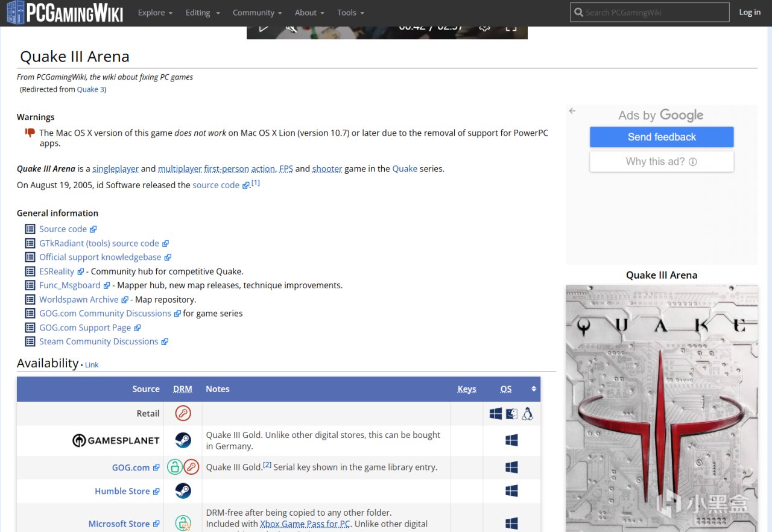772x532 pixels.
Task: Click the thumbs-down warning icon
Action: 30,133
